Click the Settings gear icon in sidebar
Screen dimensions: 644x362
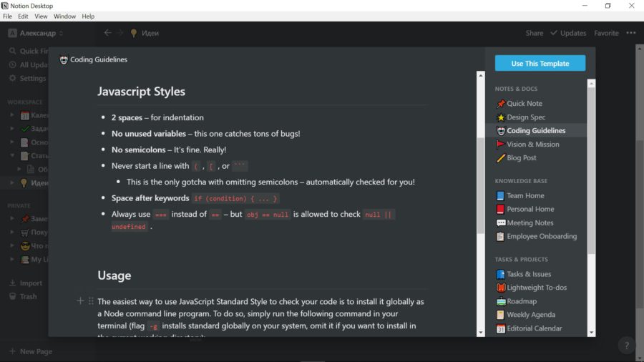pos(13,78)
